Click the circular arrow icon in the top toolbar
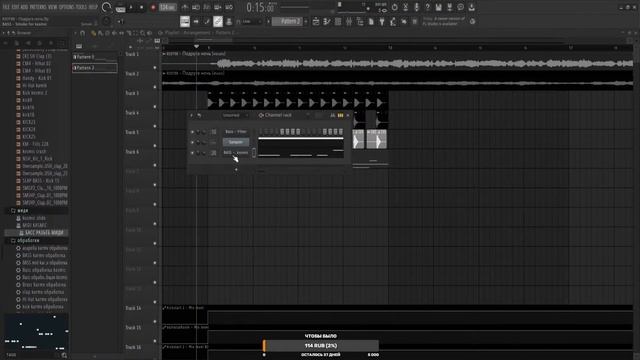Image resolution: width=640 pixels, height=360 pixels. point(394,7)
